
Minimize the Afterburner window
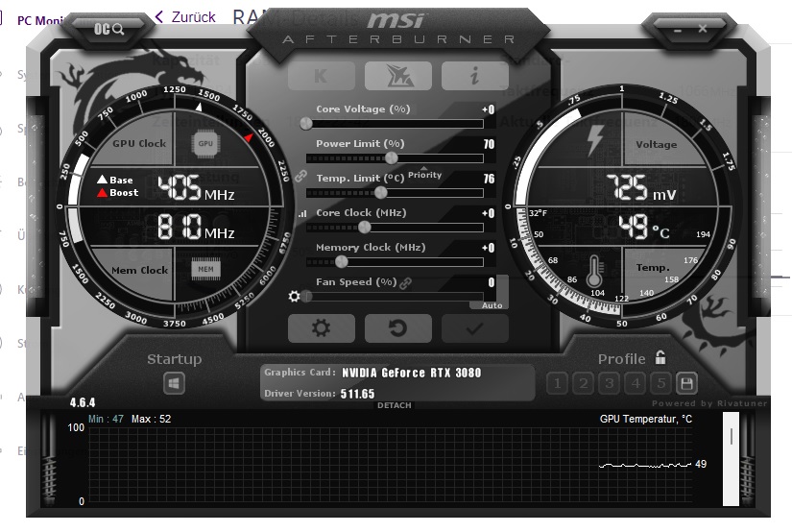point(678,31)
